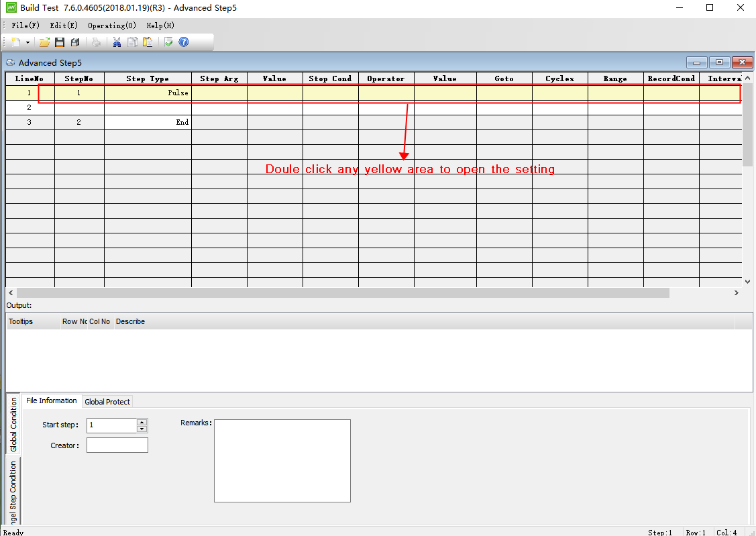
Task: Select line number 2 row cell
Action: tap(30, 107)
